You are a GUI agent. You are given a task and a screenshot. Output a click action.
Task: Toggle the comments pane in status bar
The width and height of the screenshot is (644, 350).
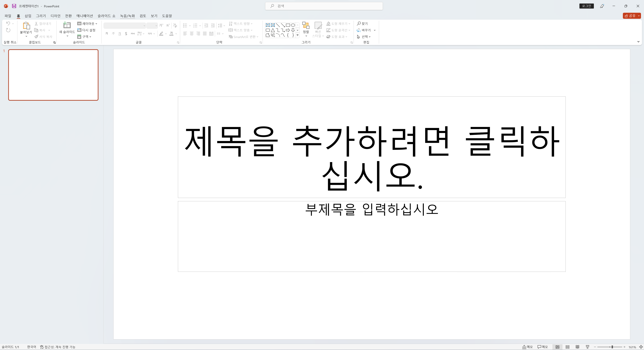543,347
